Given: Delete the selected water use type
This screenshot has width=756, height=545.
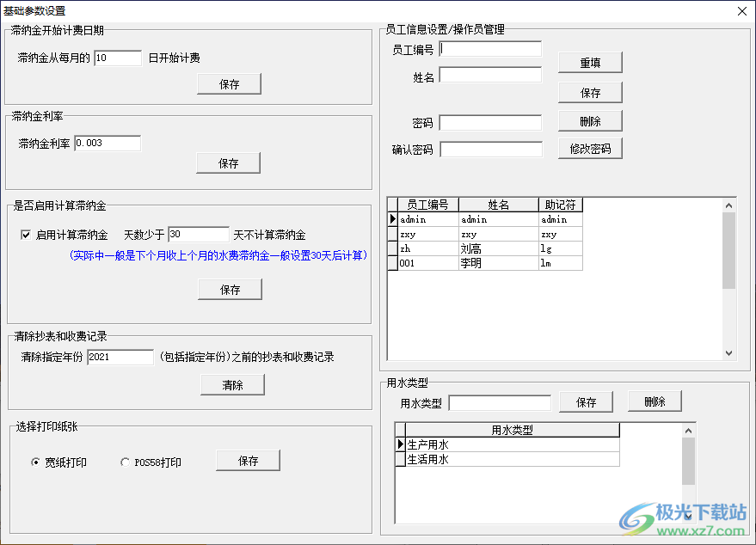Looking at the screenshot, I should coord(655,401).
